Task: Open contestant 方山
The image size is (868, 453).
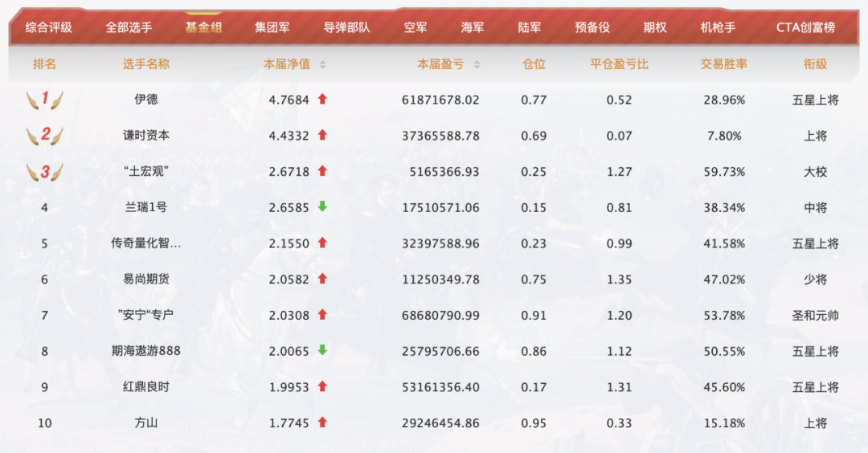Action: [146, 423]
